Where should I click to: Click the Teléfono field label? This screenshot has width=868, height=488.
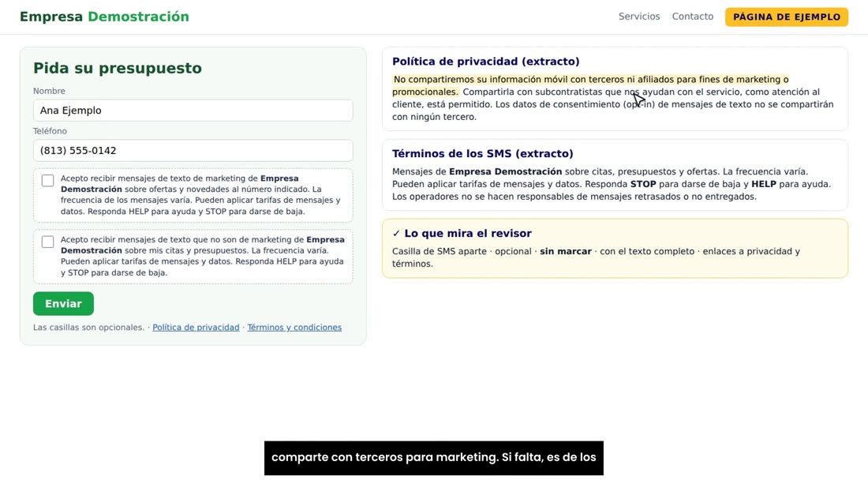click(x=50, y=131)
